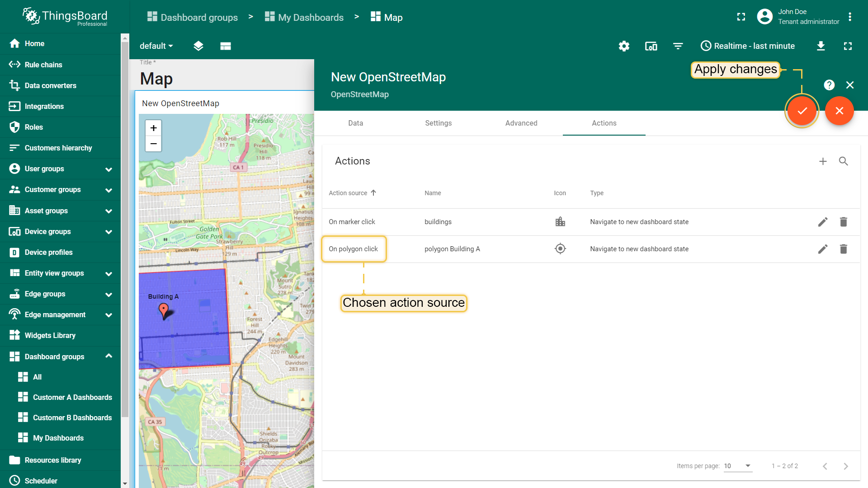
Task: Expand dashboard to fullscreen in toolbar
Action: [x=848, y=46]
